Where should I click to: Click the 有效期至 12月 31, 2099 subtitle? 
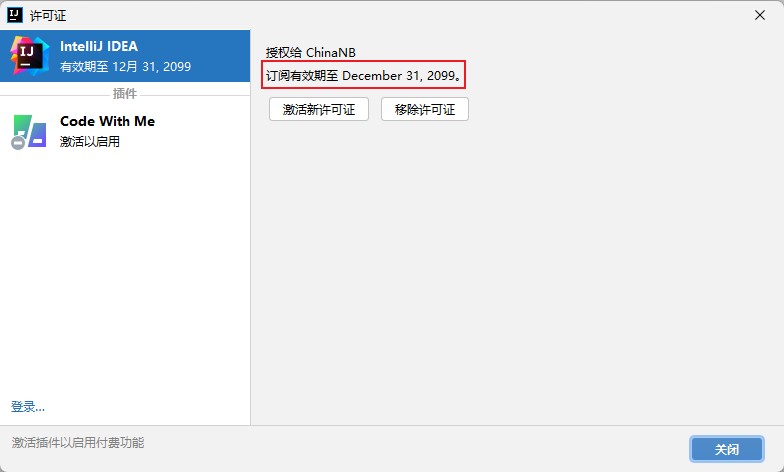[x=125, y=67]
